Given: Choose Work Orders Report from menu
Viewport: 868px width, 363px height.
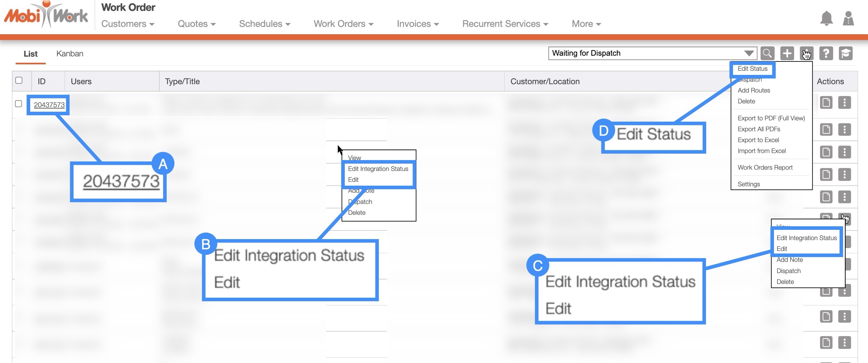Looking at the screenshot, I should click(x=765, y=168).
